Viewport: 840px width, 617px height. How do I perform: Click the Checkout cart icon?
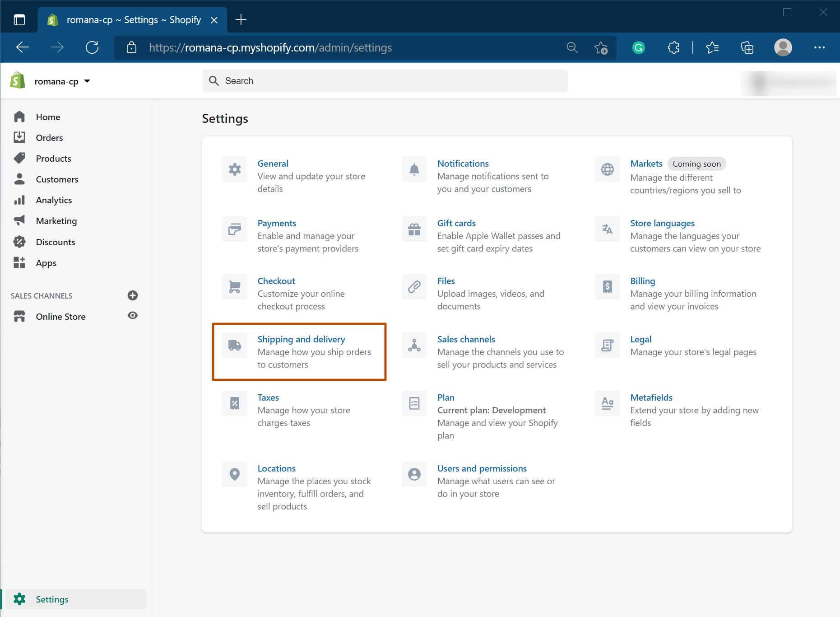(235, 287)
